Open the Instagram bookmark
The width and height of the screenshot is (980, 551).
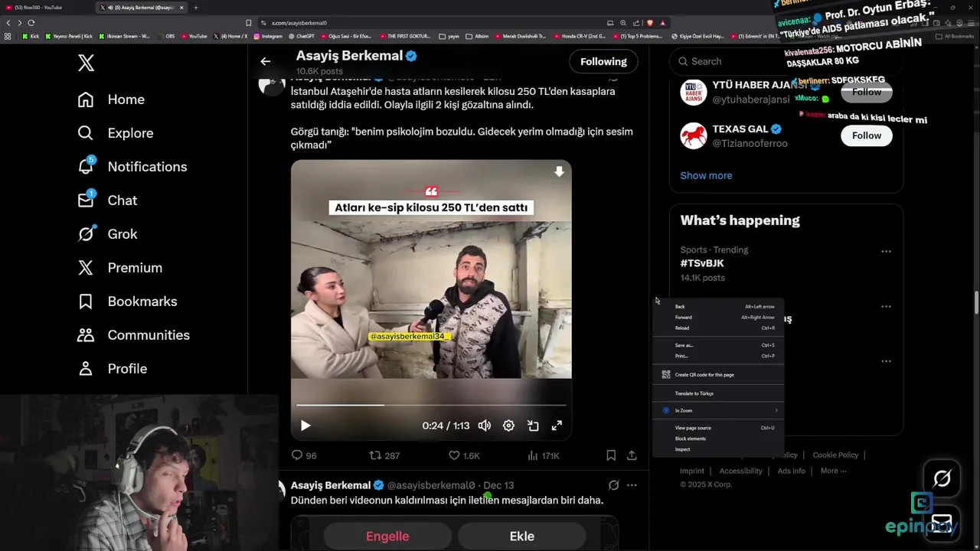point(268,36)
